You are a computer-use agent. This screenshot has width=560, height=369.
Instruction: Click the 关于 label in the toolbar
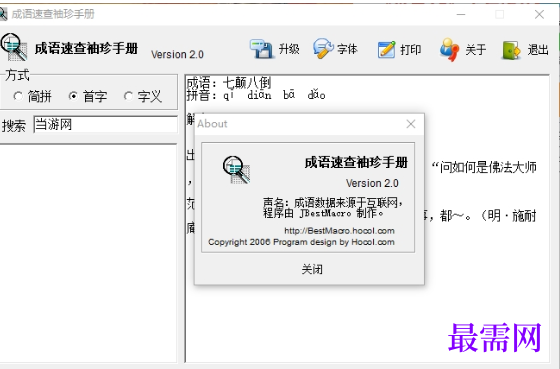(475, 49)
